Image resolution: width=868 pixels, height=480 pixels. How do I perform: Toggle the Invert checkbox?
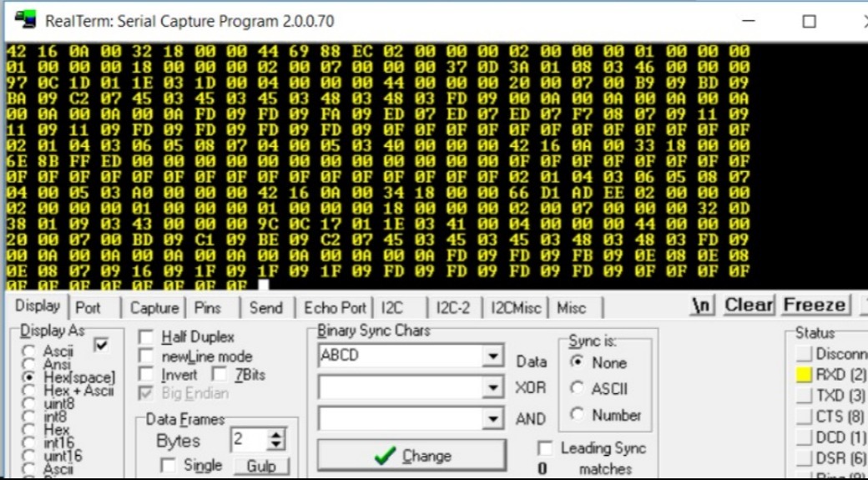tap(146, 375)
